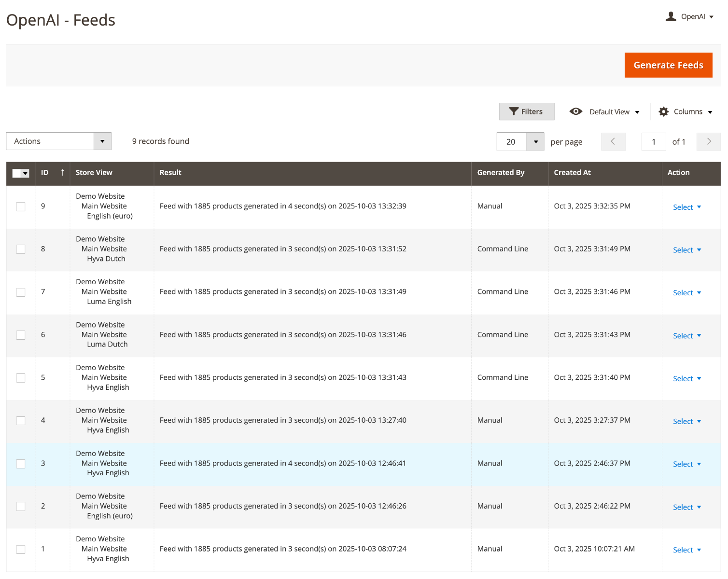The width and height of the screenshot is (728, 579).
Task: Click the eye icon beside Default View
Action: 575,111
